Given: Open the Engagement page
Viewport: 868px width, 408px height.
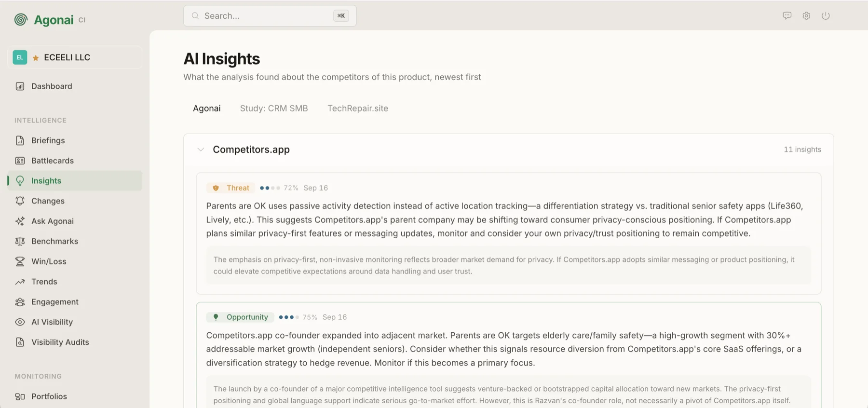Looking at the screenshot, I should click(75, 302).
